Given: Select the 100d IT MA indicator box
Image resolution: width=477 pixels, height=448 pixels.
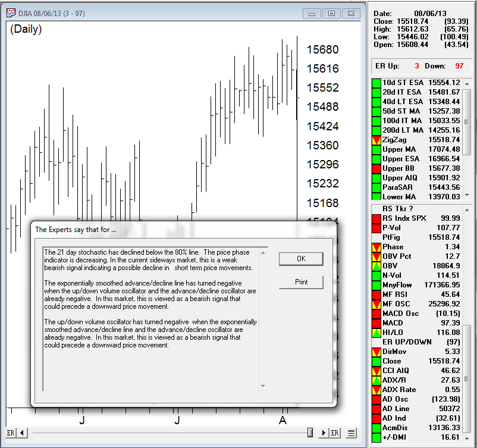Looking at the screenshot, I should click(376, 121).
